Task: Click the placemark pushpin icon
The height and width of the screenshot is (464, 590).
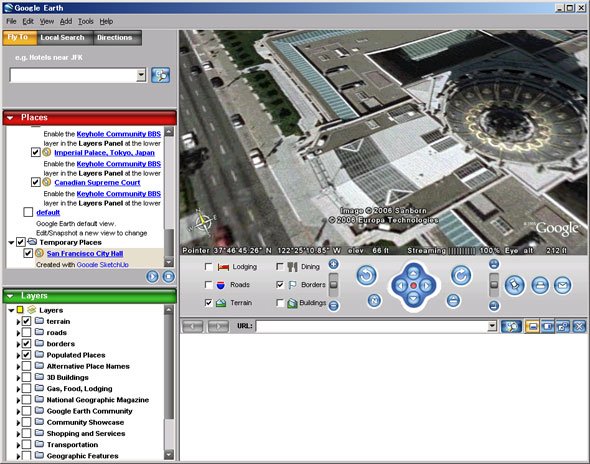Action: coord(514,285)
